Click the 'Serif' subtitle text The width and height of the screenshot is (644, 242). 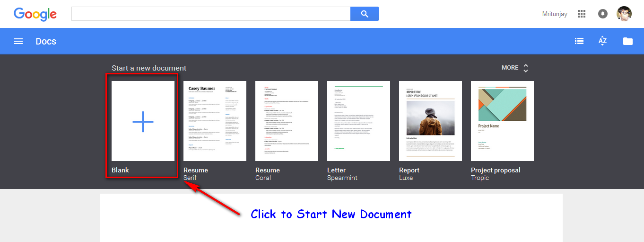pyautogui.click(x=190, y=178)
